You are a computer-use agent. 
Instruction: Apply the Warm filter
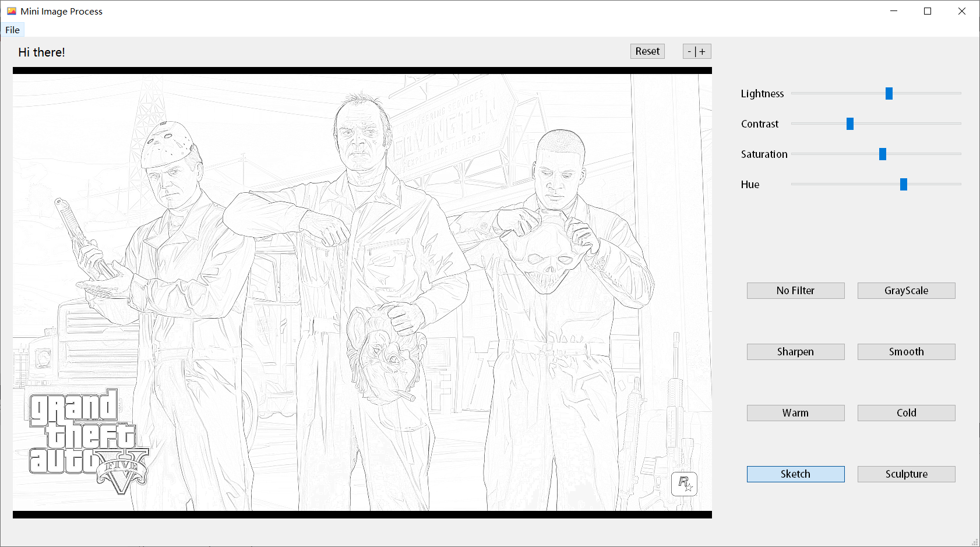[x=795, y=413]
